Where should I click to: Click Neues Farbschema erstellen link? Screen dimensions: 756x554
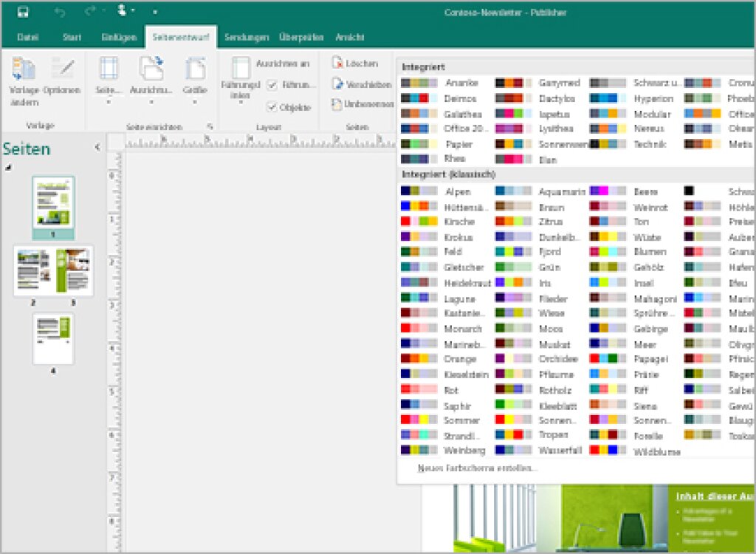(x=478, y=468)
